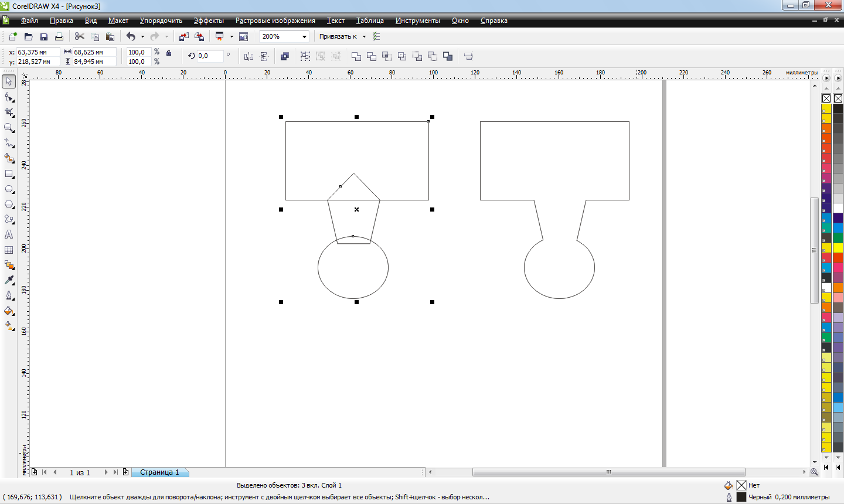Click the Group objects button
Viewport: 844px width, 504px height.
click(305, 56)
